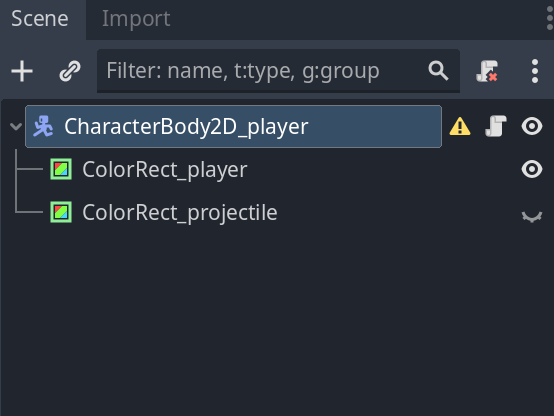Viewport: 554px width, 416px height.
Task: Show the hidden ColorRect_projectile node
Action: 532,216
